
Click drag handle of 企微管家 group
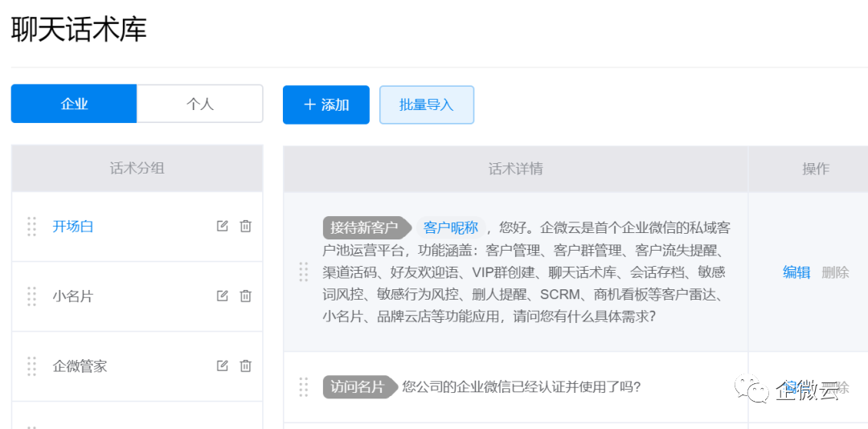(x=31, y=366)
